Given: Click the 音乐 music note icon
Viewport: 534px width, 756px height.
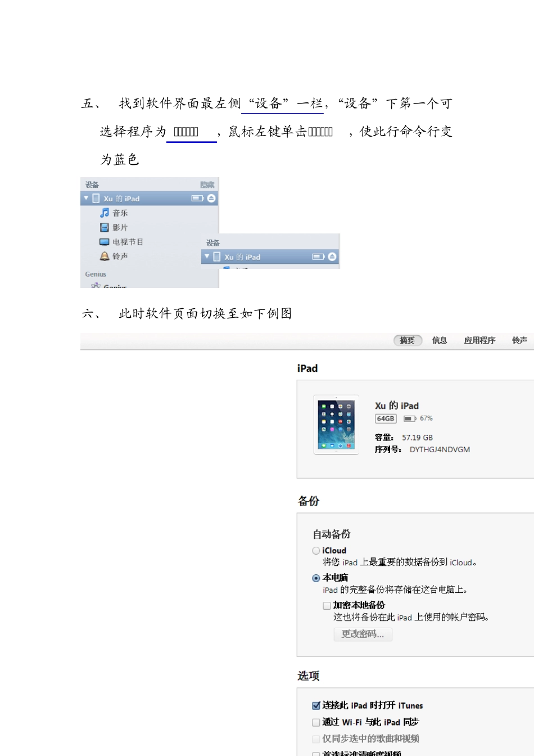Looking at the screenshot, I should tap(105, 213).
